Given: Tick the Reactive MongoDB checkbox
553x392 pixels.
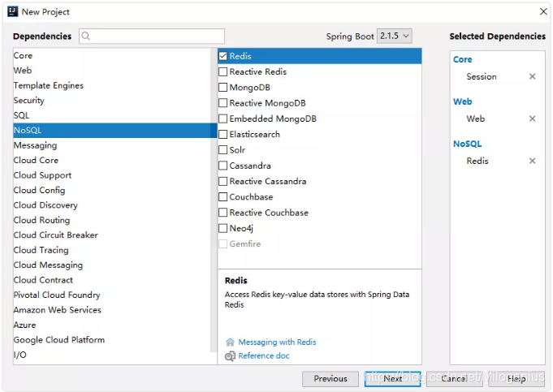Looking at the screenshot, I should pos(222,103).
